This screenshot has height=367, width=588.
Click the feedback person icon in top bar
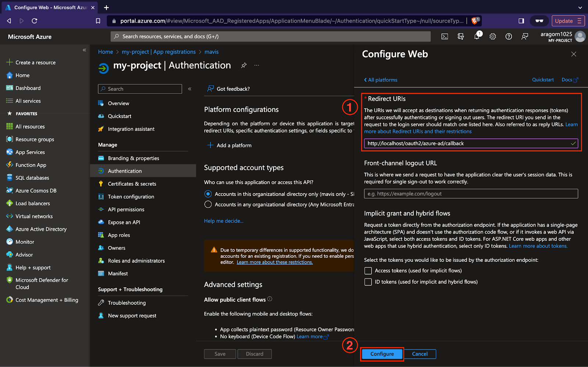pos(525,36)
